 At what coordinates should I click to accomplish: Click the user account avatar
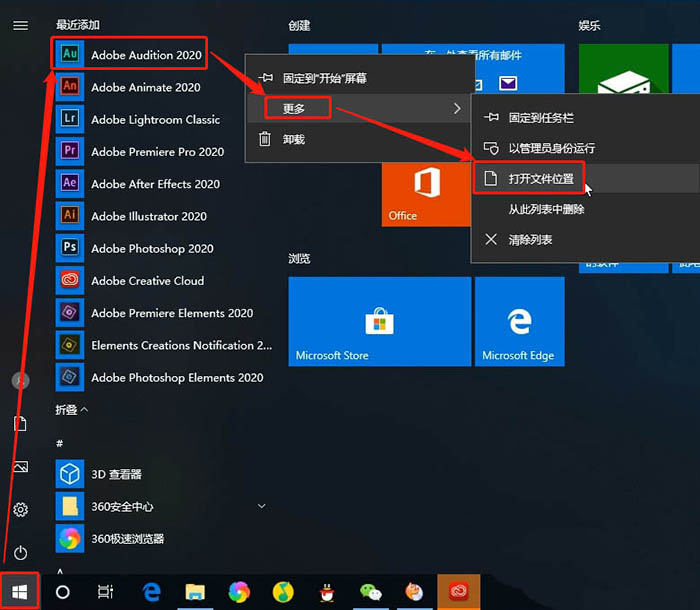(x=21, y=381)
